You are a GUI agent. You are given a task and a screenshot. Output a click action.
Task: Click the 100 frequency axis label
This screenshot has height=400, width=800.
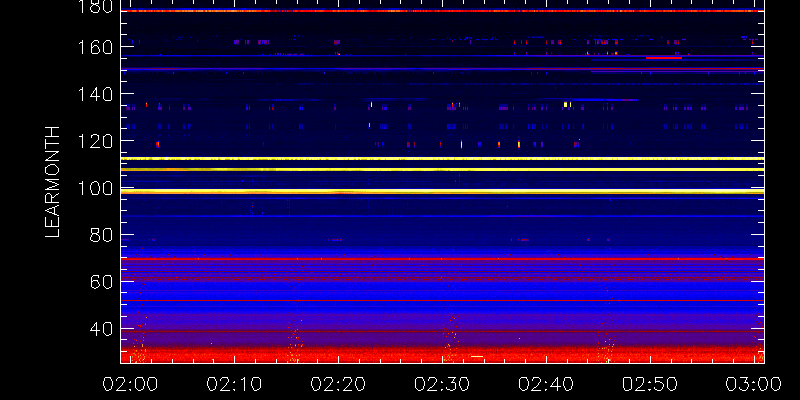click(x=95, y=188)
